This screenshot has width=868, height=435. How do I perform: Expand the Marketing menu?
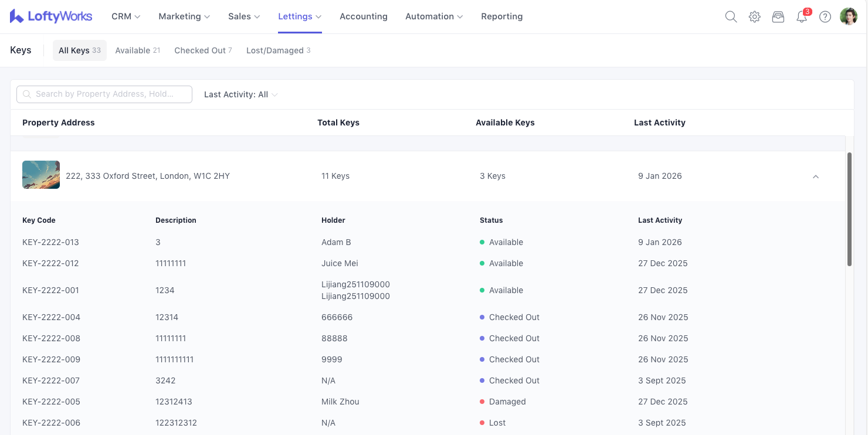184,16
